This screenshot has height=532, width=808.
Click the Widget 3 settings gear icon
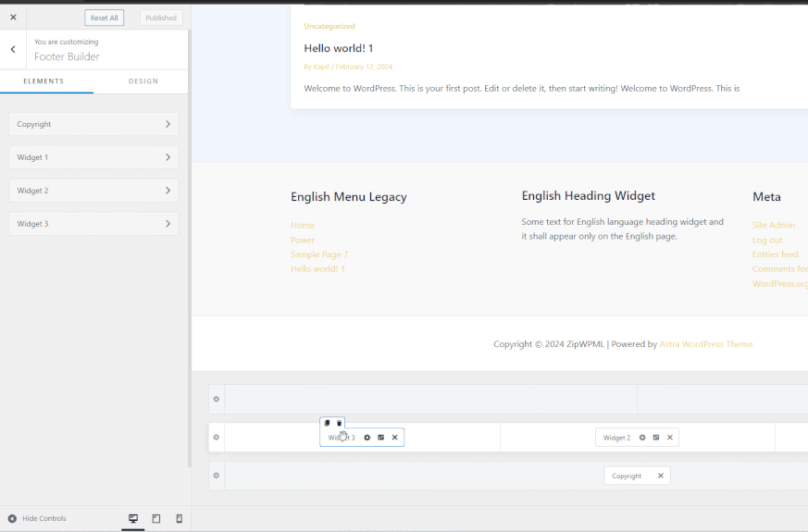click(367, 438)
